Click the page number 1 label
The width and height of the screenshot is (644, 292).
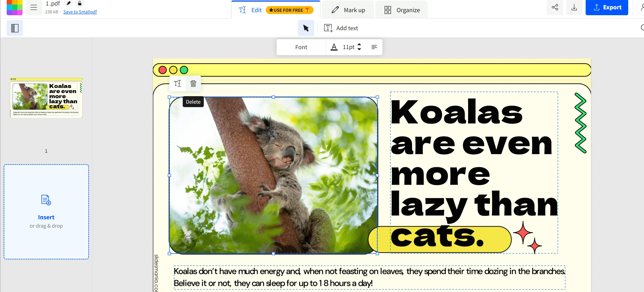pos(46,151)
